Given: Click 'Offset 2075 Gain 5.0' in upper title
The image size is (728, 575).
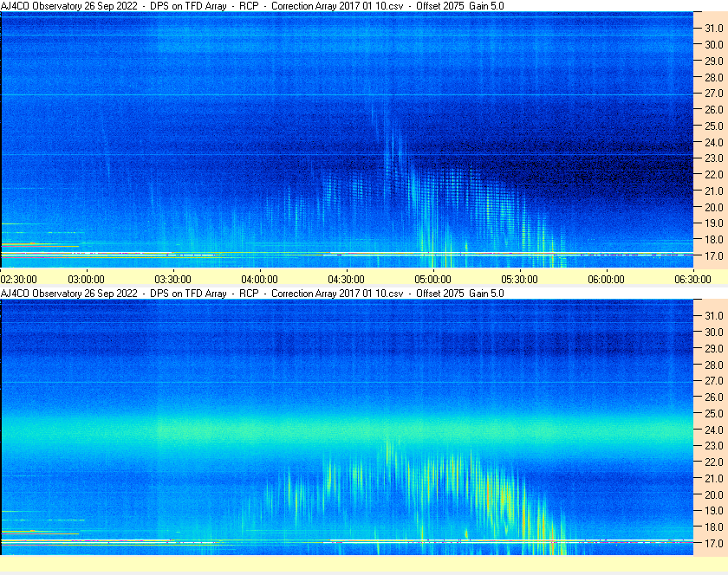Looking at the screenshot, I should pyautogui.click(x=460, y=6).
